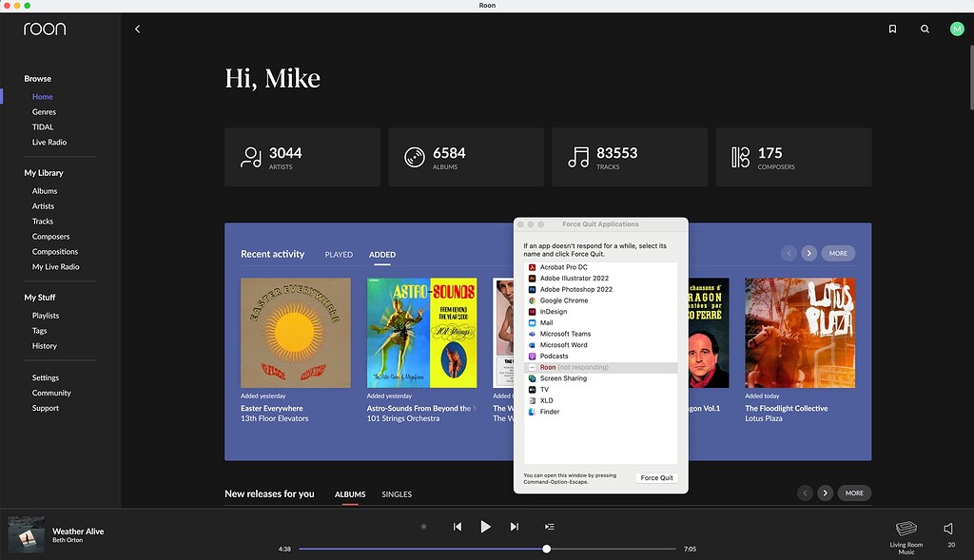The image size is (974, 560).
Task: Open the play queue icon
Action: point(549,527)
